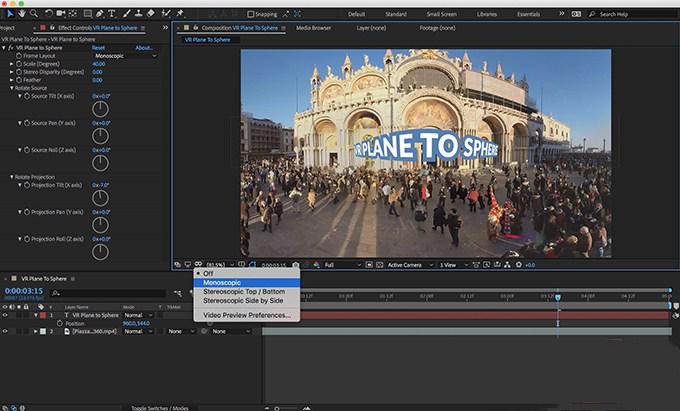Hide the VR Plane to Sphere layer
This screenshot has height=411, width=680.
click(x=5, y=315)
